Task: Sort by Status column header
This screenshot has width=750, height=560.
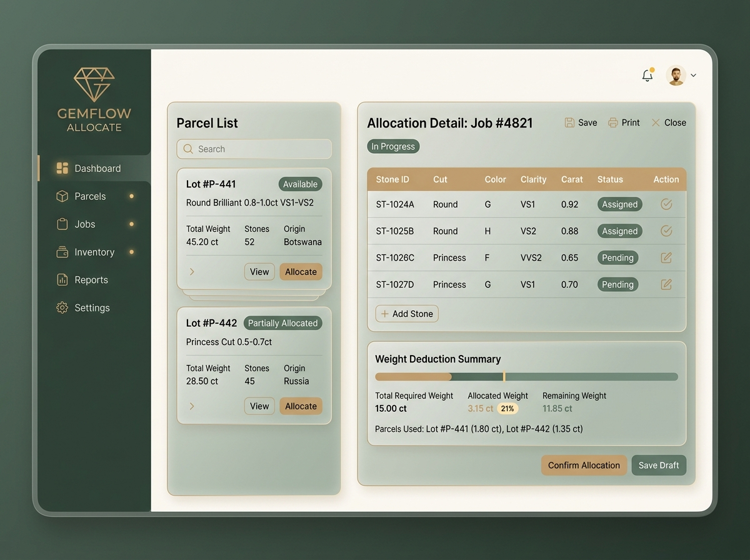Action: tap(610, 179)
